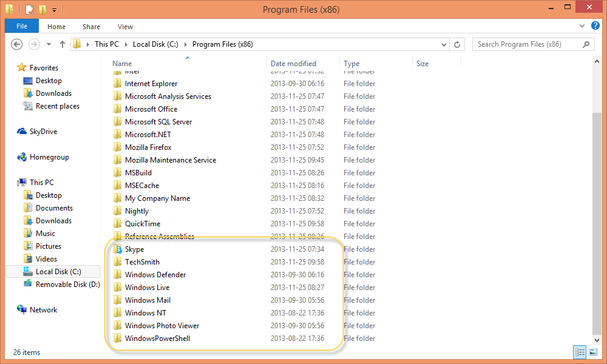Open the File menu tab

(22, 26)
